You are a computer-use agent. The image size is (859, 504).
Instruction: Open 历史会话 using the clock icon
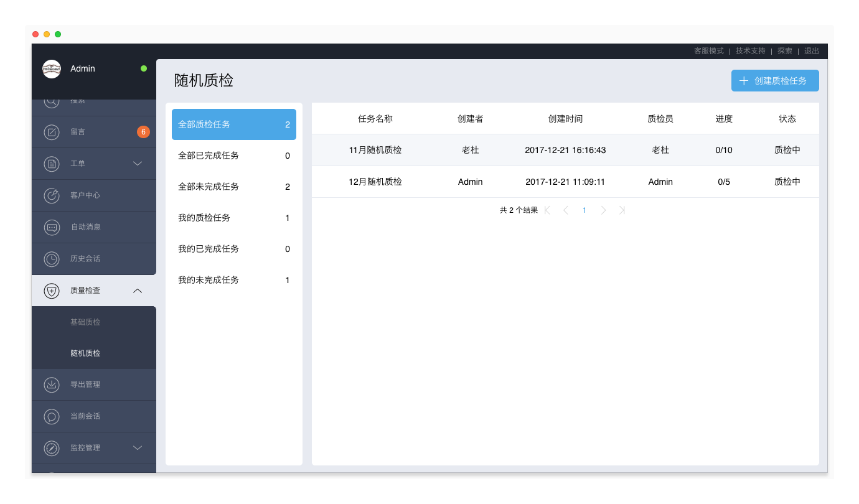(x=52, y=259)
